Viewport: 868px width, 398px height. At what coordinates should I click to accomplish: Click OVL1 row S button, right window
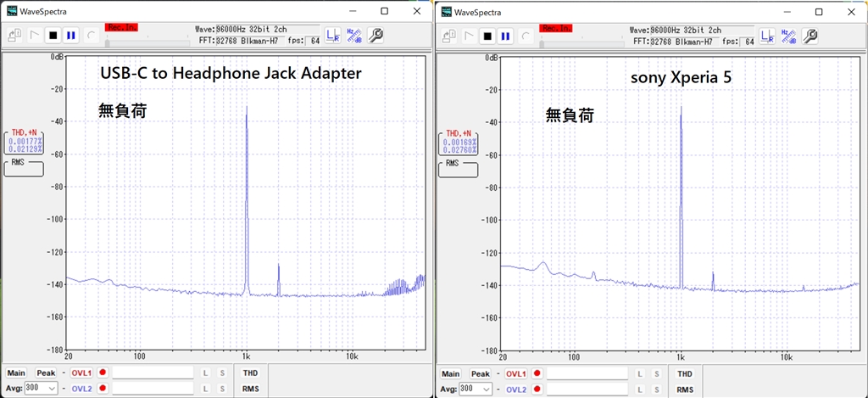point(657,374)
